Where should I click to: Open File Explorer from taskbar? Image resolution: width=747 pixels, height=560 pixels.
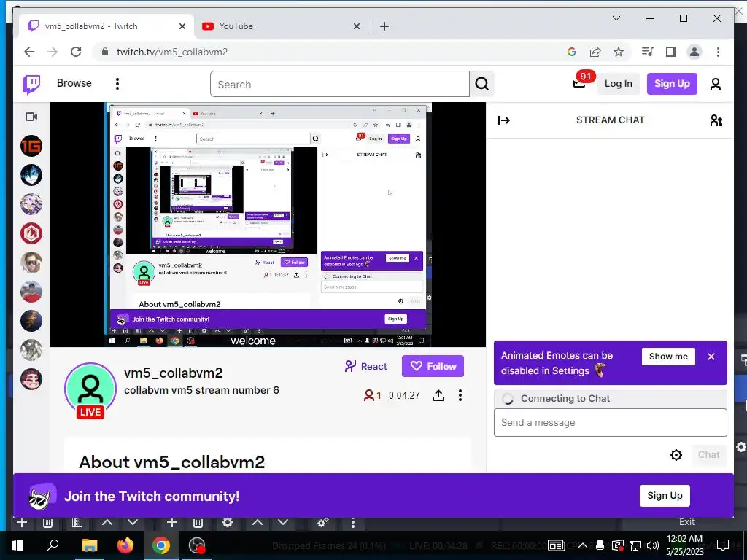click(89, 545)
